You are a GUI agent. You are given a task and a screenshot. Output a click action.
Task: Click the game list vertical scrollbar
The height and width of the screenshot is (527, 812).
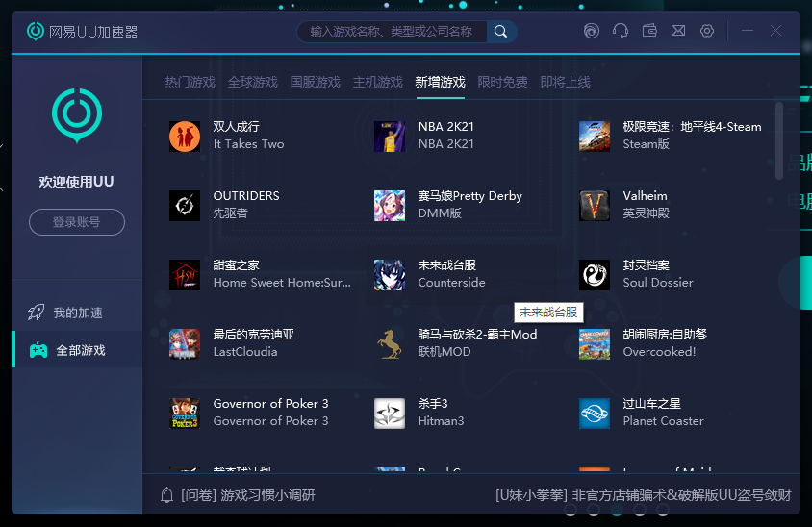779,140
